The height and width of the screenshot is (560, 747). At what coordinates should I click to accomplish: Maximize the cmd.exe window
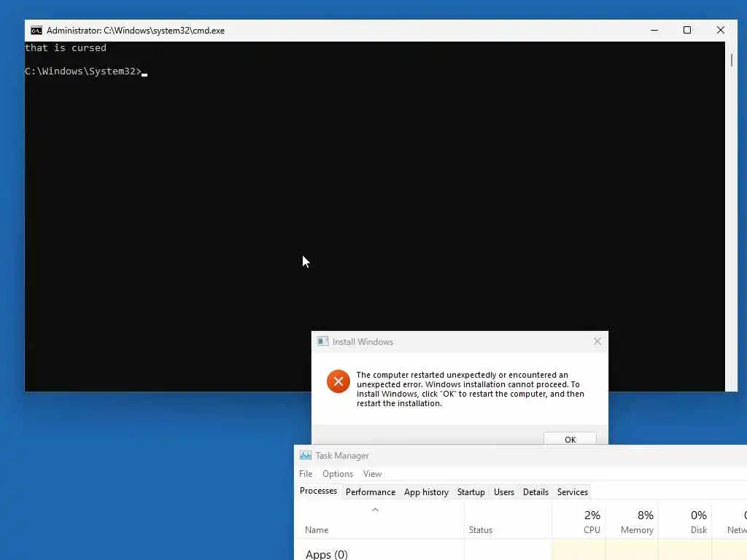click(x=687, y=30)
